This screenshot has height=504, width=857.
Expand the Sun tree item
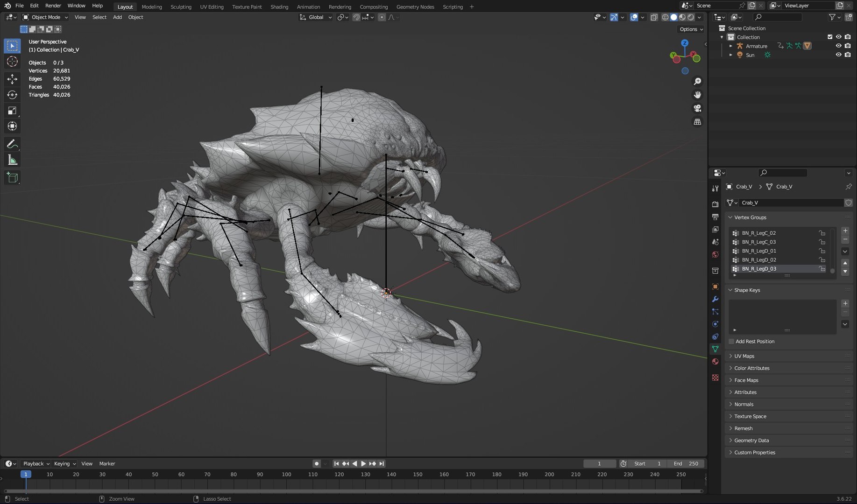[x=730, y=55]
